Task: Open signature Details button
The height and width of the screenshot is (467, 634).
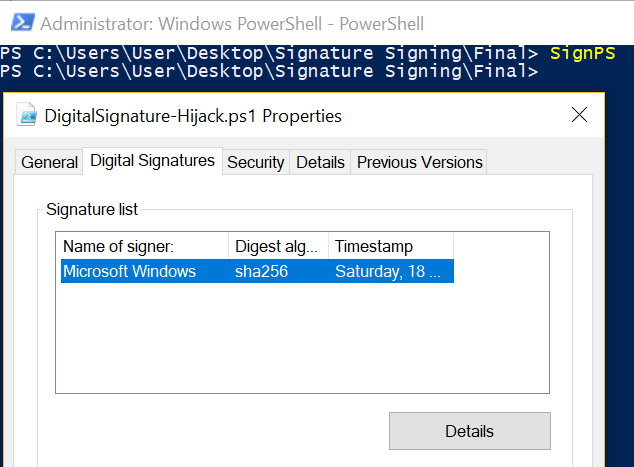Action: coord(470,431)
